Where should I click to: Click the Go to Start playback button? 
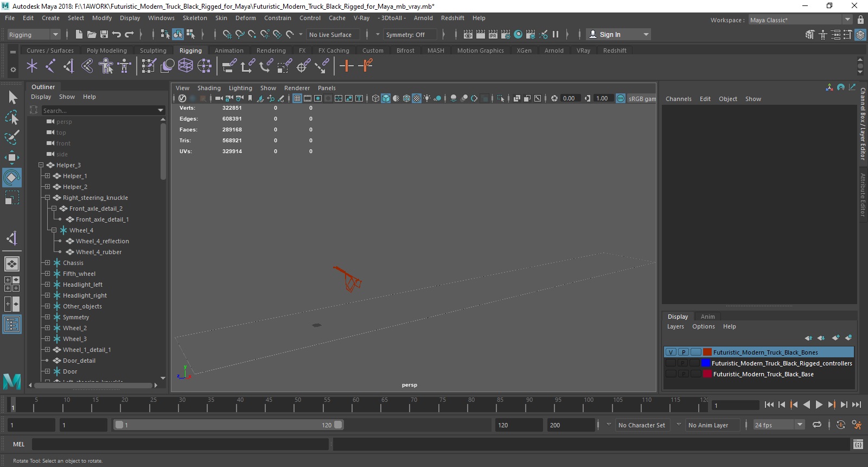(769, 405)
